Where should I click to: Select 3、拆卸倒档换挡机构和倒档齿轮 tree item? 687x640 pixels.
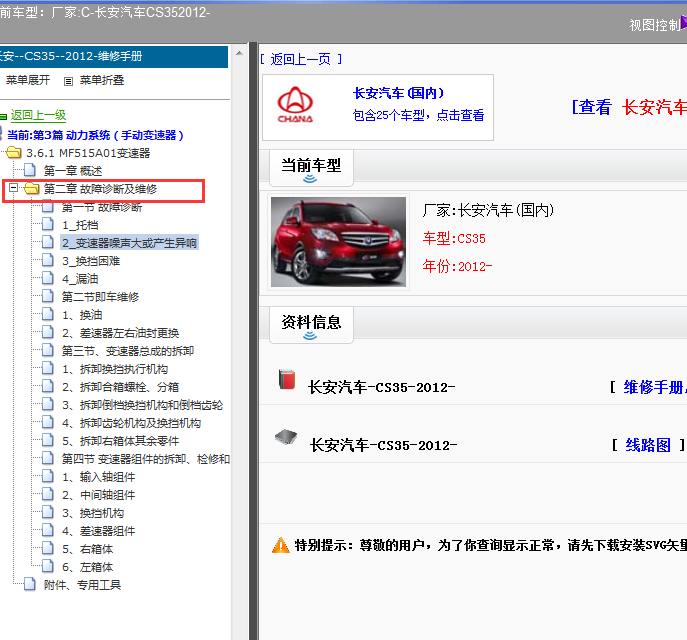142,405
